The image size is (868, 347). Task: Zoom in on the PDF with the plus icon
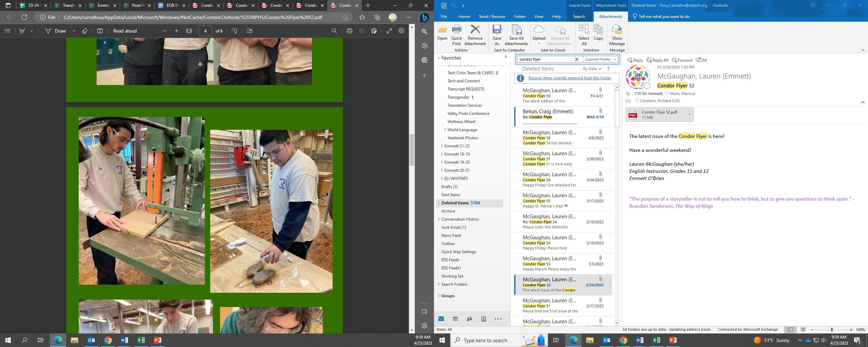coord(176,31)
